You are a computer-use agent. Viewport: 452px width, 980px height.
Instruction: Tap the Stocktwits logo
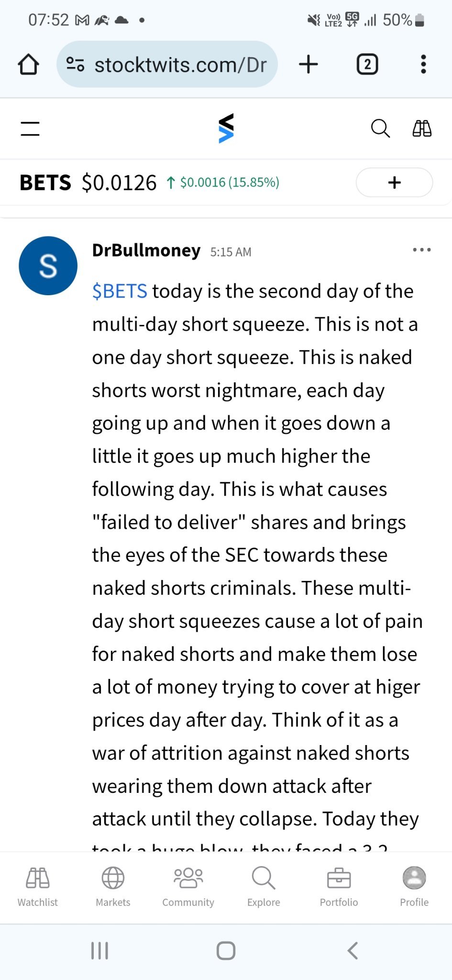point(226,128)
